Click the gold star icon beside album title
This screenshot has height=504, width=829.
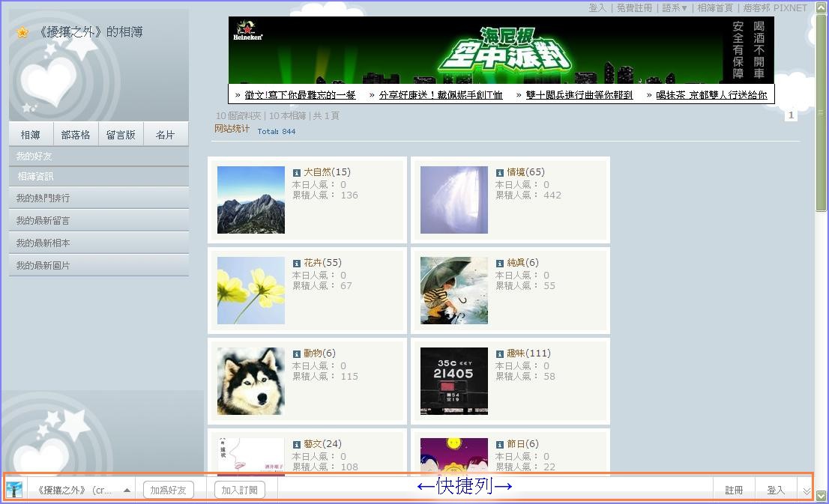coord(22,33)
